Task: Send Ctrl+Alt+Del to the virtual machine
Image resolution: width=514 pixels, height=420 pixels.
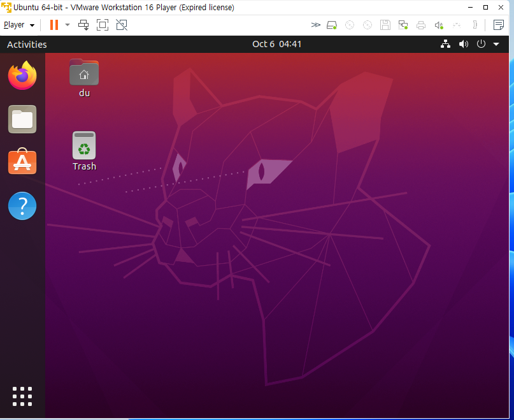Action: pos(83,25)
